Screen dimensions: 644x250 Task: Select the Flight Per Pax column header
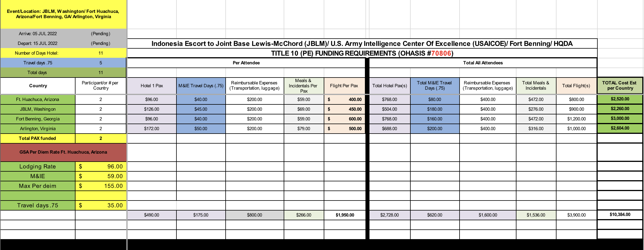point(344,86)
